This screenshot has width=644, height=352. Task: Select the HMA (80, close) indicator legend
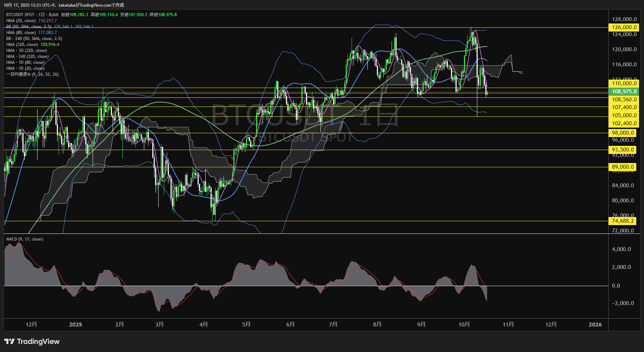21,33
